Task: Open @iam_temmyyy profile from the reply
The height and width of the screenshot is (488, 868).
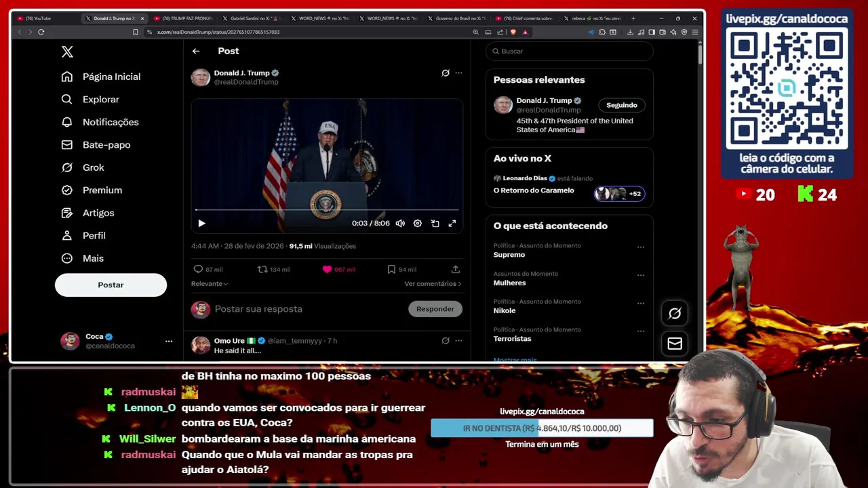Action: click(x=294, y=341)
